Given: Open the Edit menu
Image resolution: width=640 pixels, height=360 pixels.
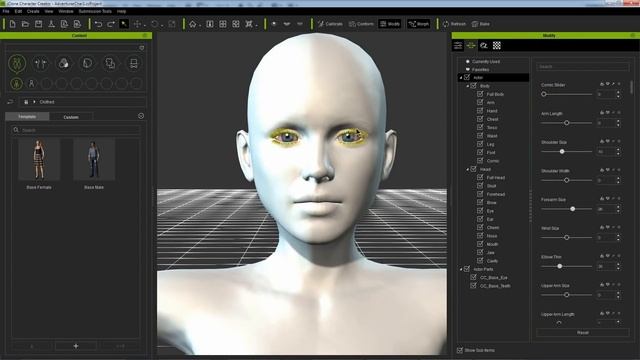Looking at the screenshot, I should [x=18, y=11].
